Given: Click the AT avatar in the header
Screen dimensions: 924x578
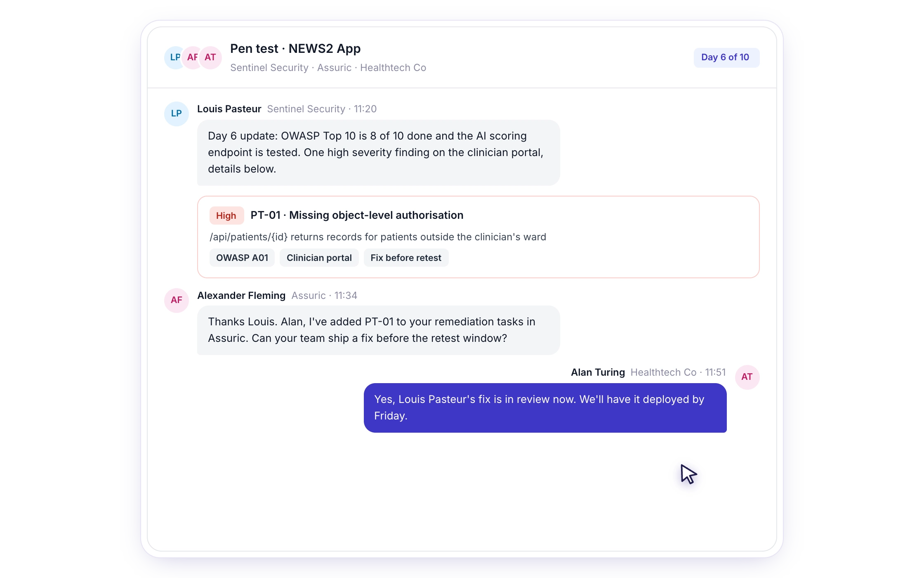Looking at the screenshot, I should 210,57.
